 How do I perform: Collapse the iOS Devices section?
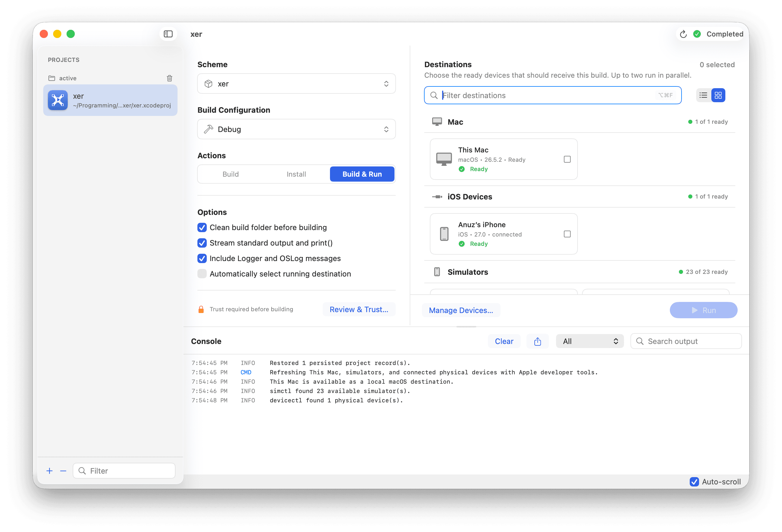pos(579,197)
